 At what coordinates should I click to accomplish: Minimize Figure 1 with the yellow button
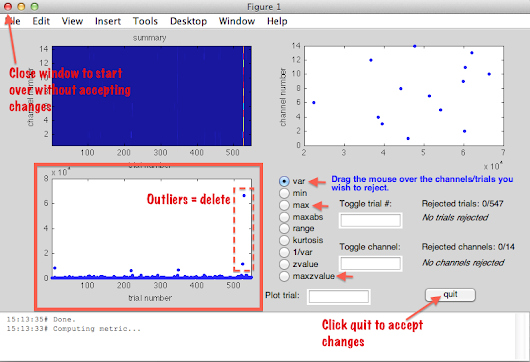coord(21,6)
